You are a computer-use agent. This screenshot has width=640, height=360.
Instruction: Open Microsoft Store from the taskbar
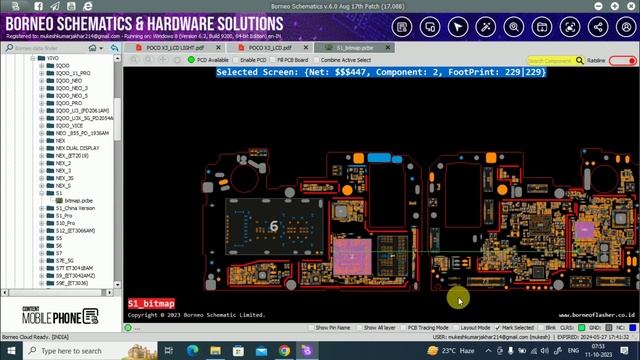coord(238,351)
